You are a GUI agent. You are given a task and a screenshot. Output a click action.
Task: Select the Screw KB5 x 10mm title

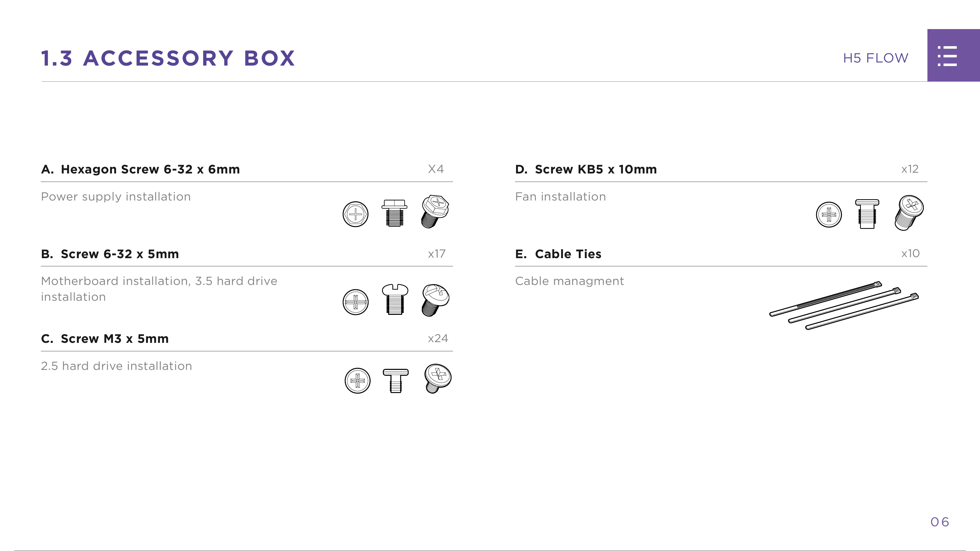pos(595,169)
